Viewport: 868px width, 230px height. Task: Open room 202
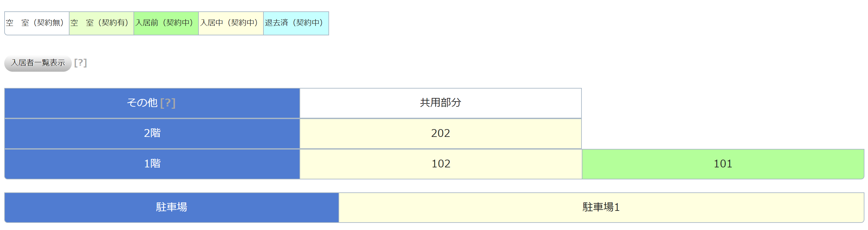pos(440,134)
